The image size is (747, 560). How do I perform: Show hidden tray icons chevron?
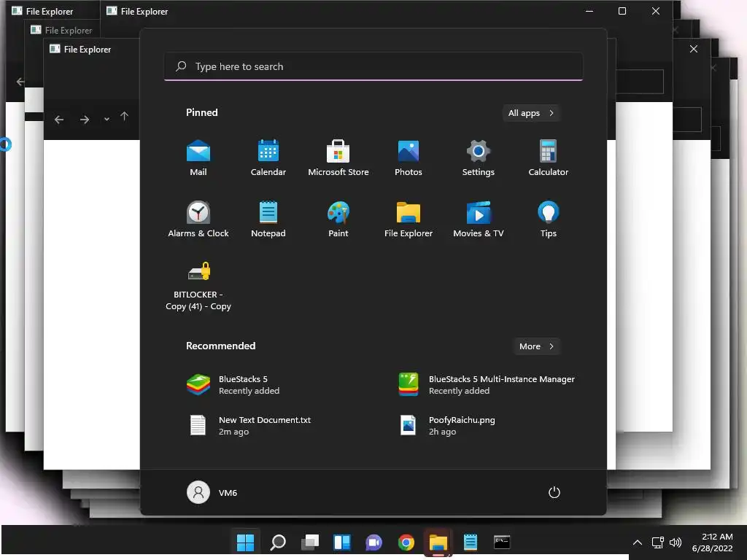click(638, 542)
